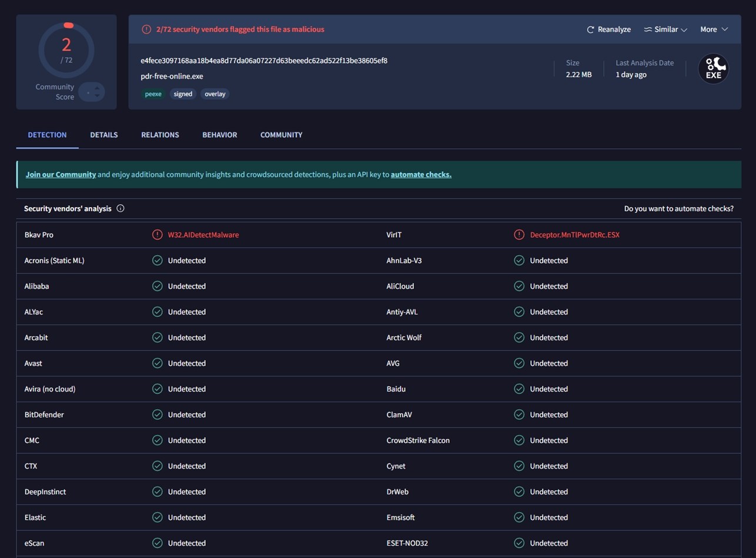Click the circular detection score gauge
Image resolution: width=756 pixels, height=558 pixels.
(66, 51)
